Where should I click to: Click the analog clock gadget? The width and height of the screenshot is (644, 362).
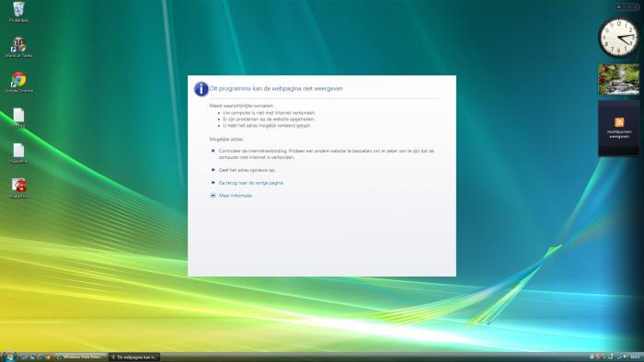(x=618, y=38)
